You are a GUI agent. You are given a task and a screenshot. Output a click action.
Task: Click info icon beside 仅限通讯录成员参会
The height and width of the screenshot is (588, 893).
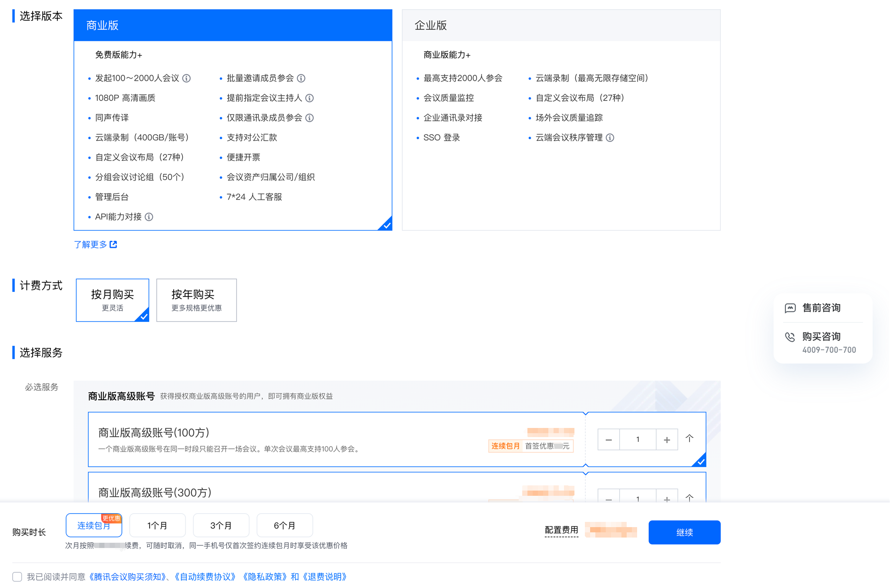click(x=309, y=118)
